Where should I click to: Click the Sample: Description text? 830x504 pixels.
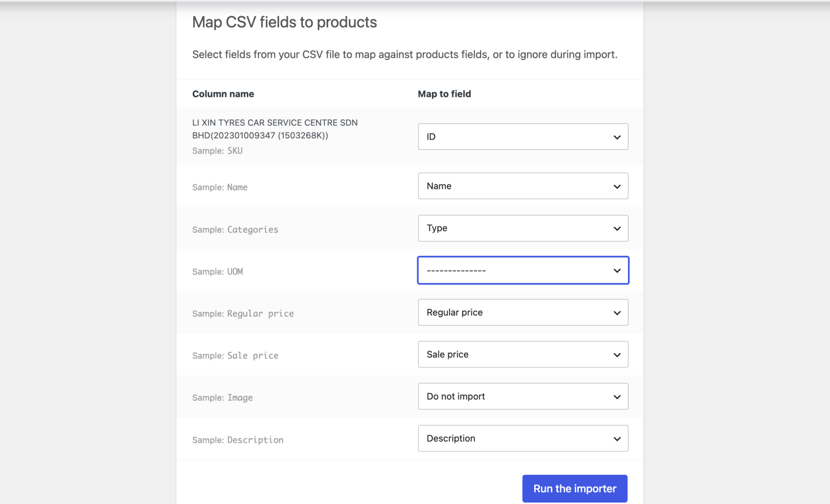click(x=238, y=440)
